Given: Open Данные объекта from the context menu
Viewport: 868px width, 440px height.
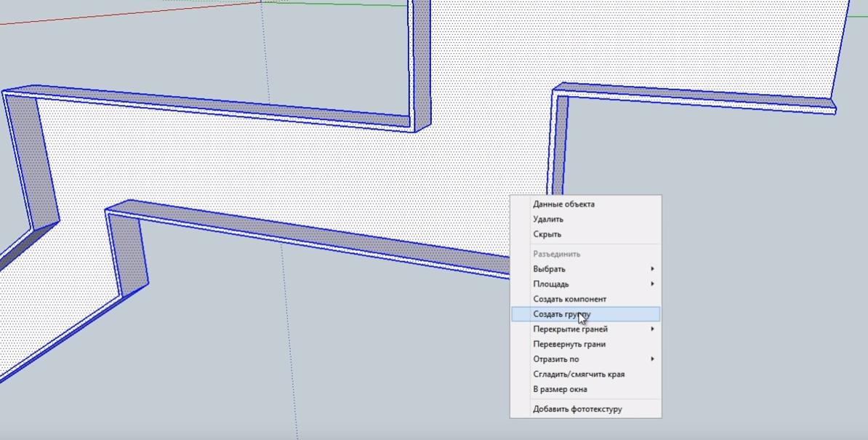Looking at the screenshot, I should (x=563, y=204).
